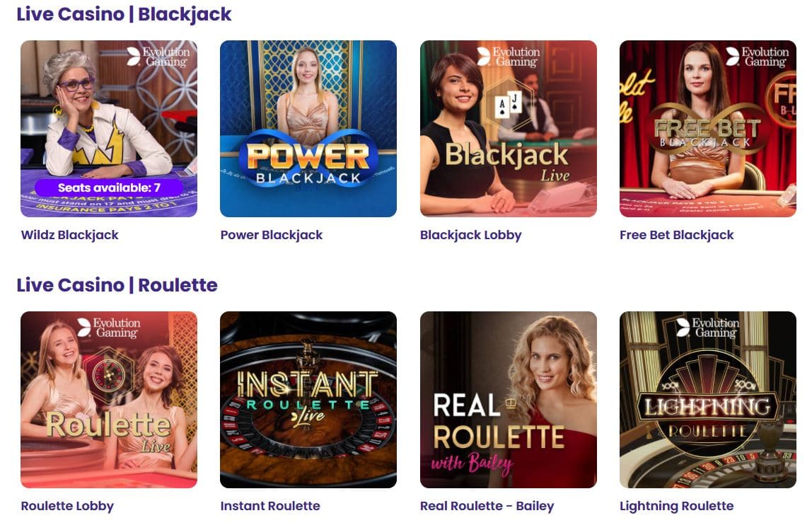Click the Lightning Roulette title link
The image size is (812, 530).
pos(676,506)
